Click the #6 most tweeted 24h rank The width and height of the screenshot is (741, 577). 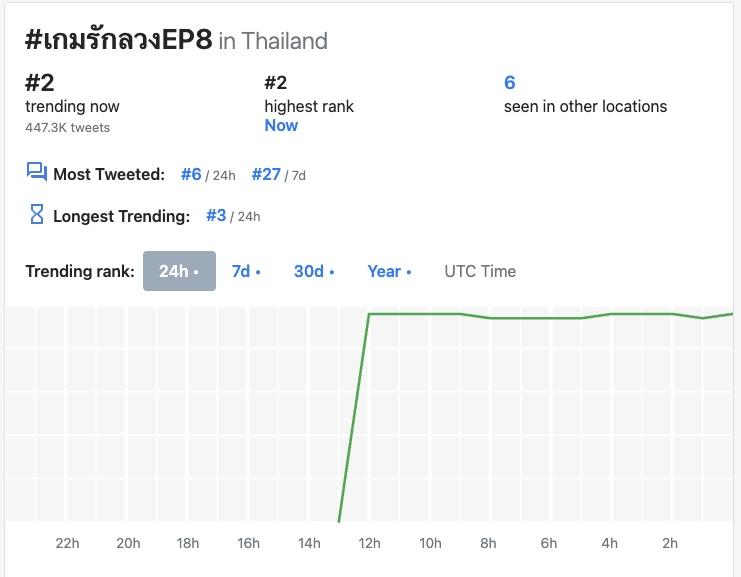point(191,174)
